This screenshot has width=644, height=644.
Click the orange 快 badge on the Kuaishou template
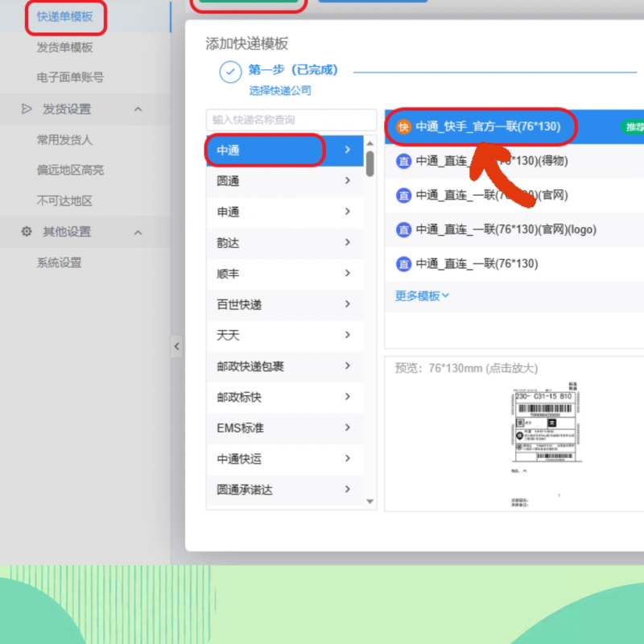(x=403, y=126)
